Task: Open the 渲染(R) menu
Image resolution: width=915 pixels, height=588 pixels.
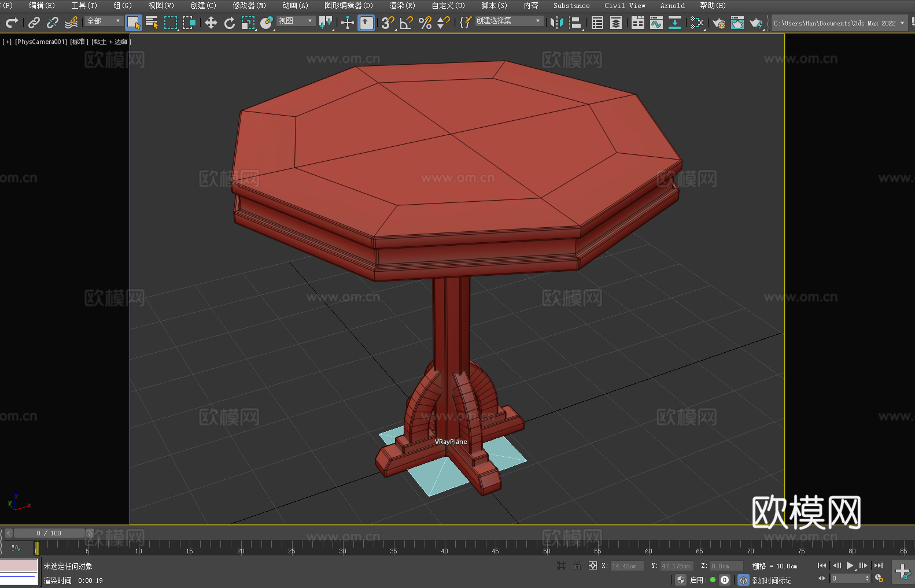Action: coord(402,5)
